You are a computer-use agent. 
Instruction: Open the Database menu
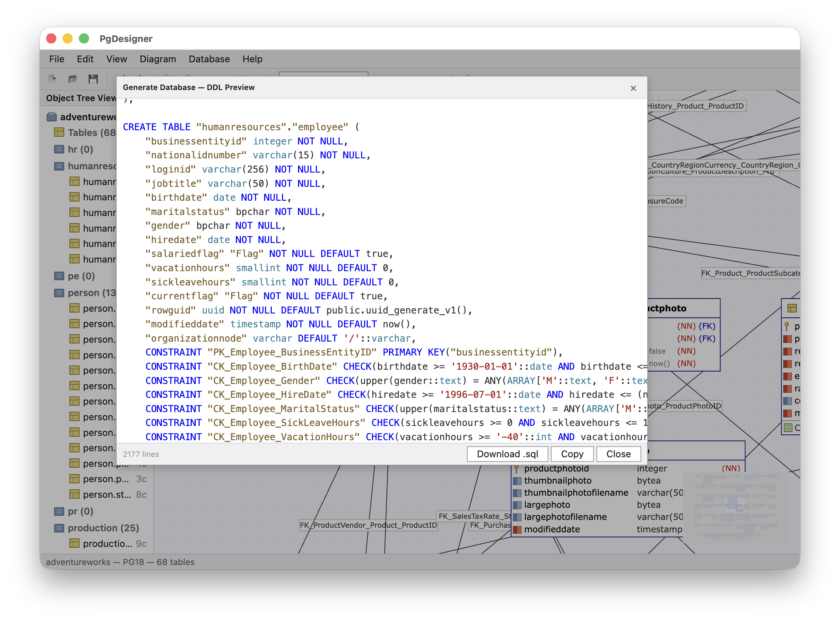209,59
